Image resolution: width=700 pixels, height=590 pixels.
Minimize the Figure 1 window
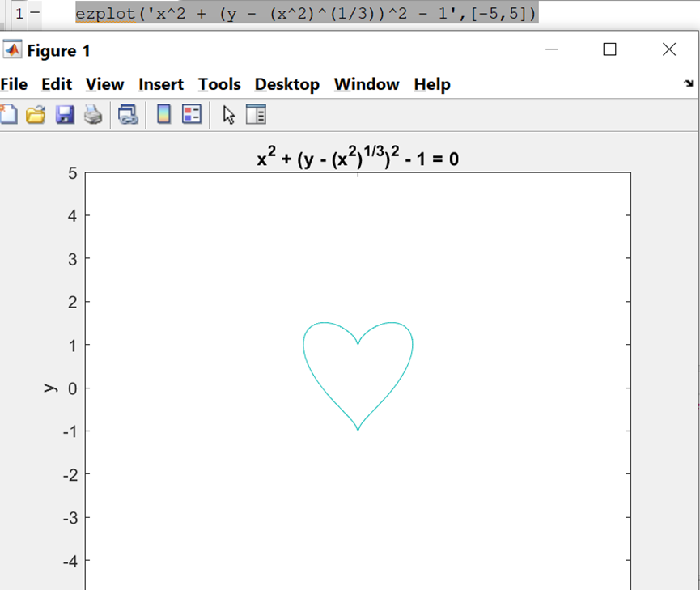[552, 49]
